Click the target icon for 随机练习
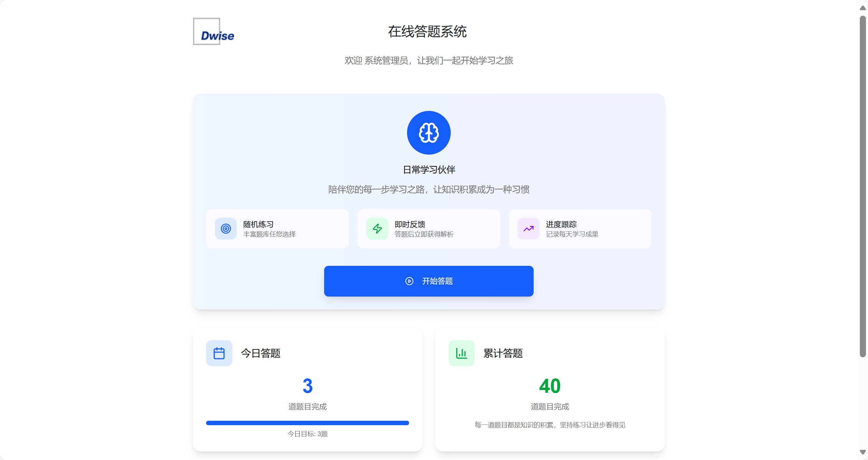The image size is (868, 460). (226, 229)
